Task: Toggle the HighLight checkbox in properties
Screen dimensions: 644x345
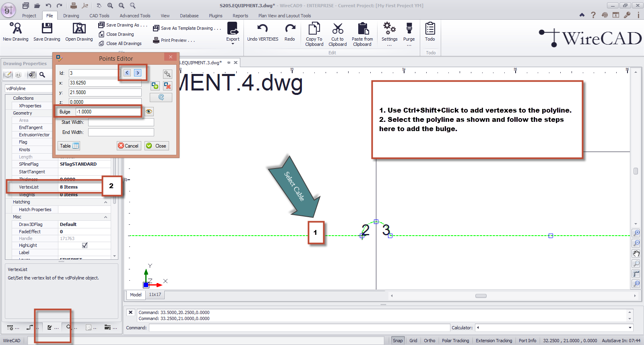Action: click(85, 245)
